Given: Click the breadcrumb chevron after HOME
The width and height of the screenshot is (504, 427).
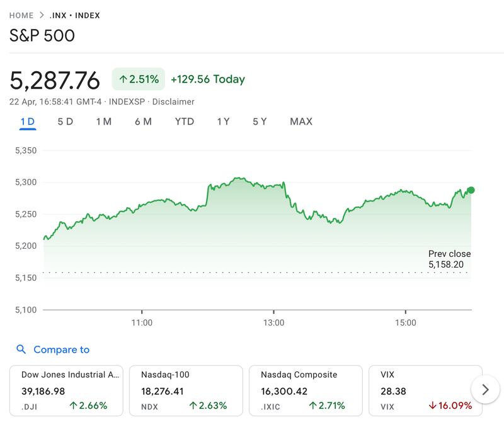Looking at the screenshot, I should click(42, 15).
